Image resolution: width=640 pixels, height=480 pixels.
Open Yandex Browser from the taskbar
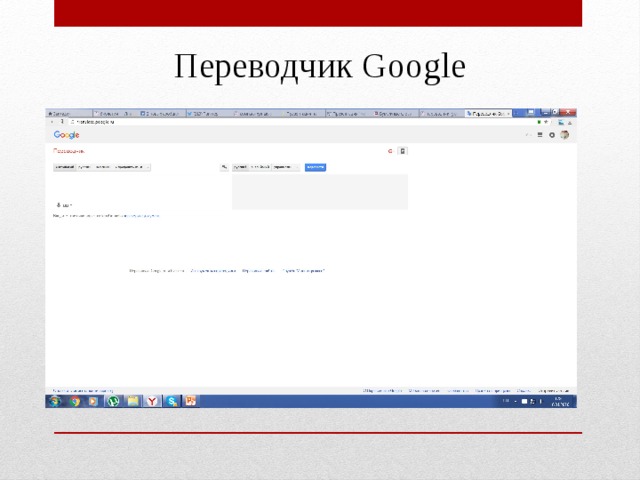pos(152,401)
